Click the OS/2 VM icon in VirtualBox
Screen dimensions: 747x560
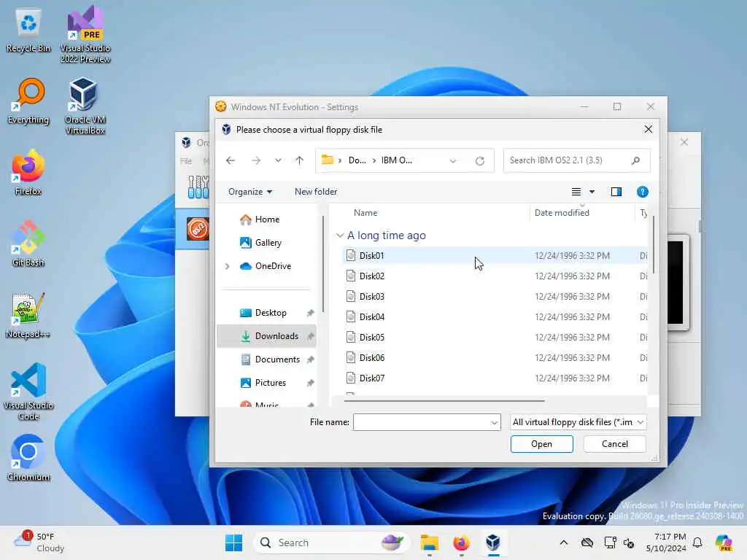(197, 229)
